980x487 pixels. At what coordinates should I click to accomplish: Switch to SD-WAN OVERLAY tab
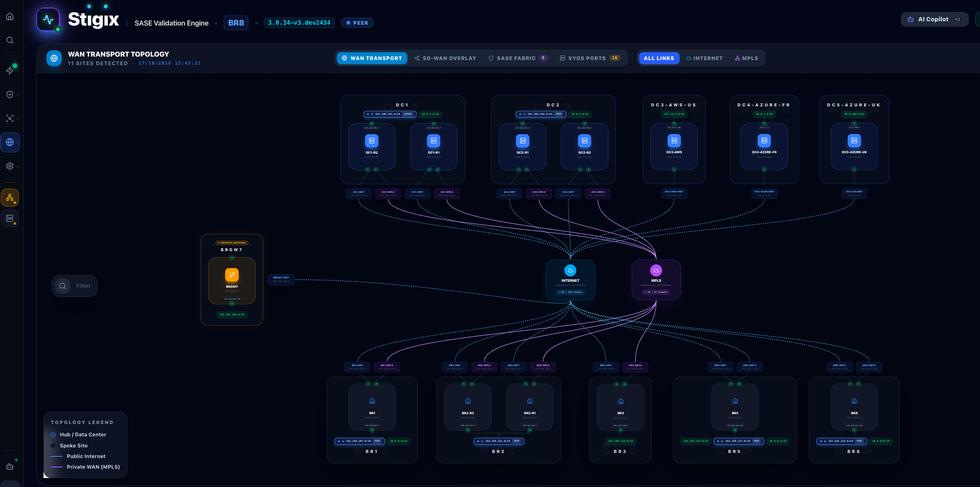[x=445, y=58]
